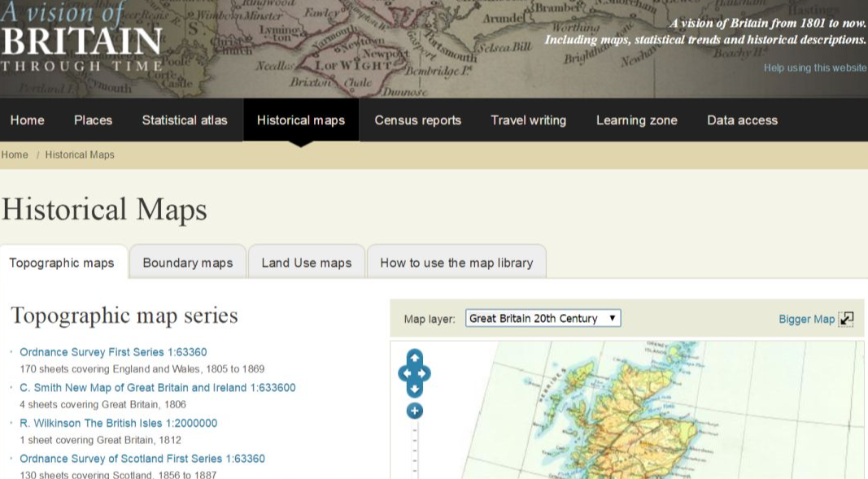
Task: Click the Historical Maps page heading
Action: pos(104,210)
